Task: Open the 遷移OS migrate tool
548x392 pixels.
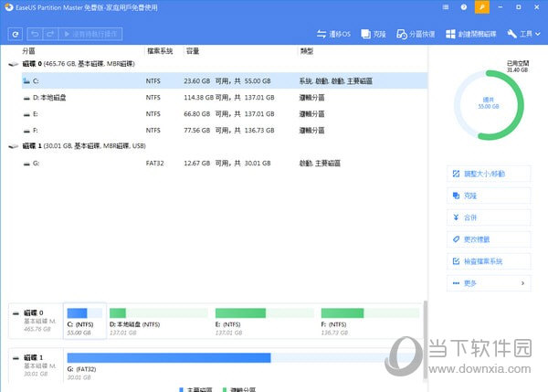Action: pyautogui.click(x=333, y=34)
